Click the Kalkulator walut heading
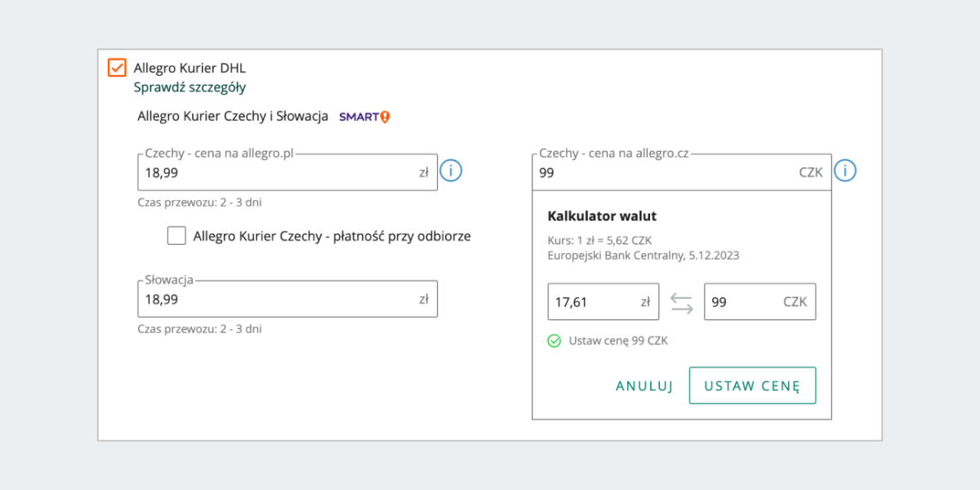The image size is (980, 490). tap(601, 216)
